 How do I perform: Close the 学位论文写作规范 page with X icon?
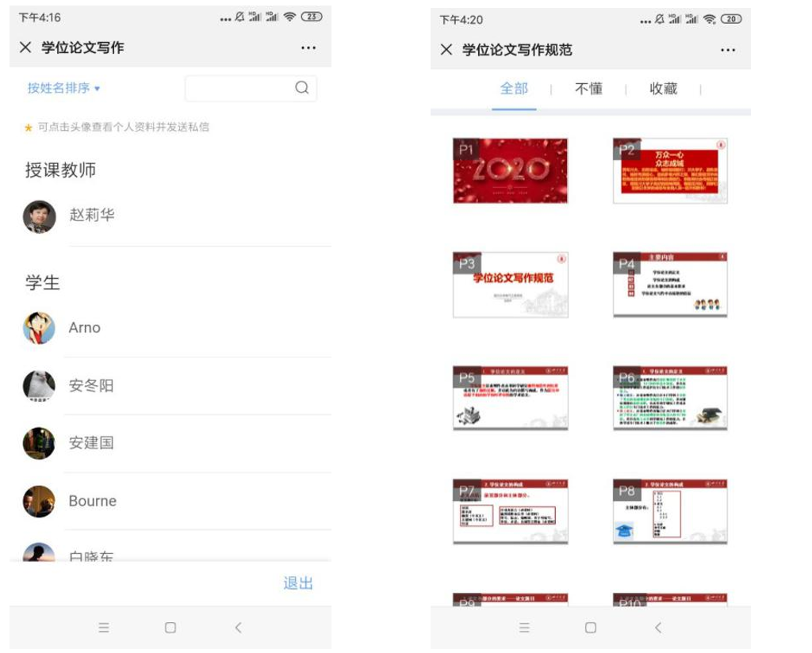pos(446,50)
